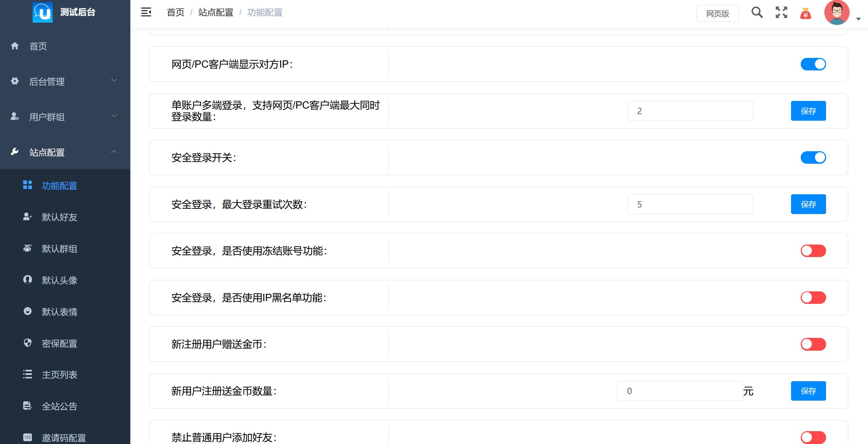
Task: Select 功能配置 in the sidebar
Action: pyautogui.click(x=59, y=186)
